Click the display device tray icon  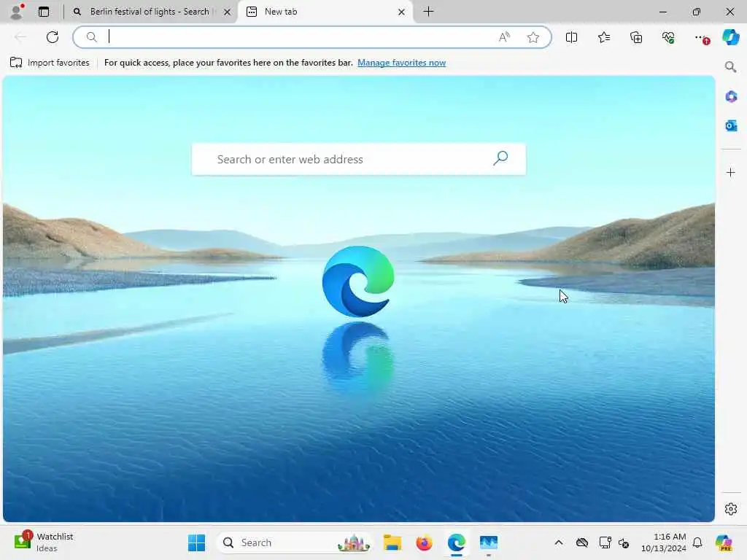[x=605, y=542]
